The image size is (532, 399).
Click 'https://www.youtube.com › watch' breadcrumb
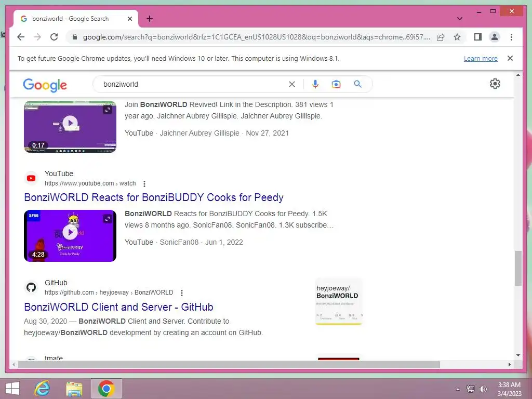90,183
